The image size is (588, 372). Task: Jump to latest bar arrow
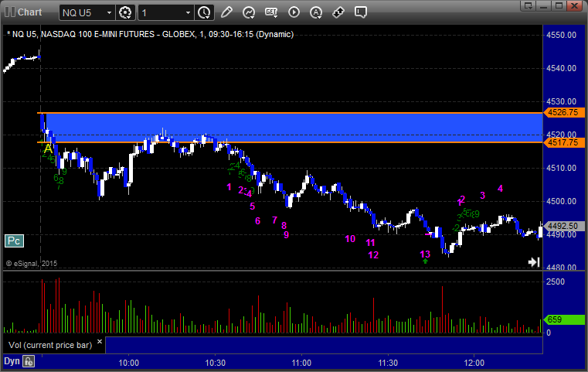coord(534,262)
